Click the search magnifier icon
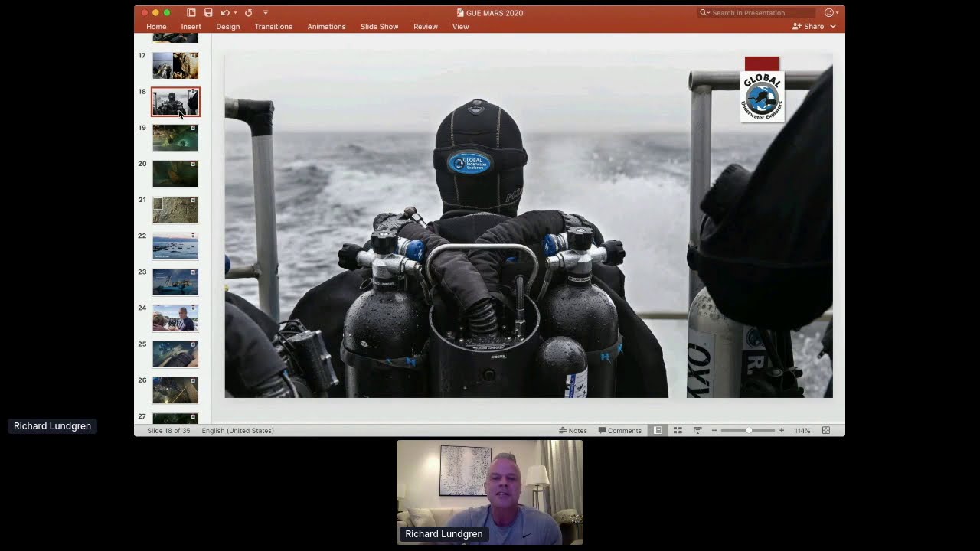 [704, 13]
